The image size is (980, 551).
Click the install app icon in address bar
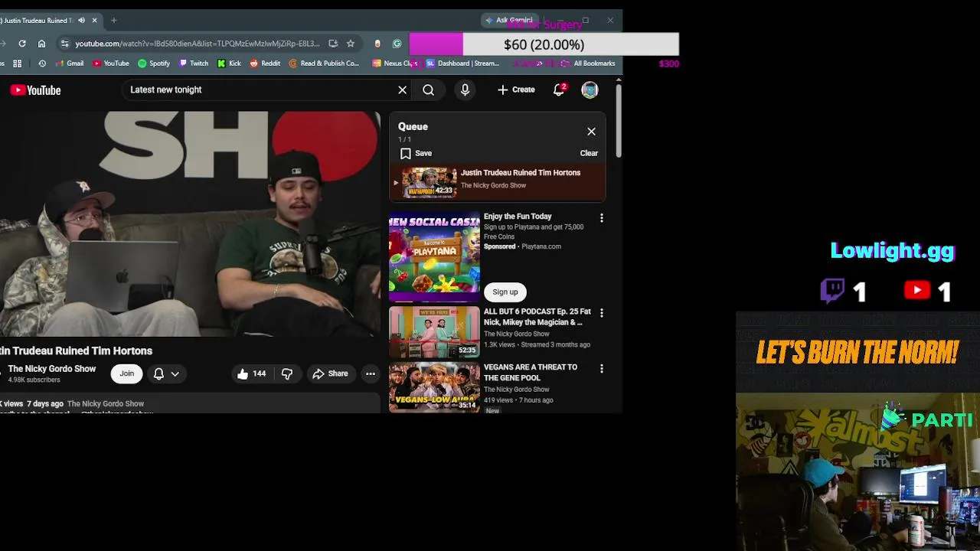333,44
